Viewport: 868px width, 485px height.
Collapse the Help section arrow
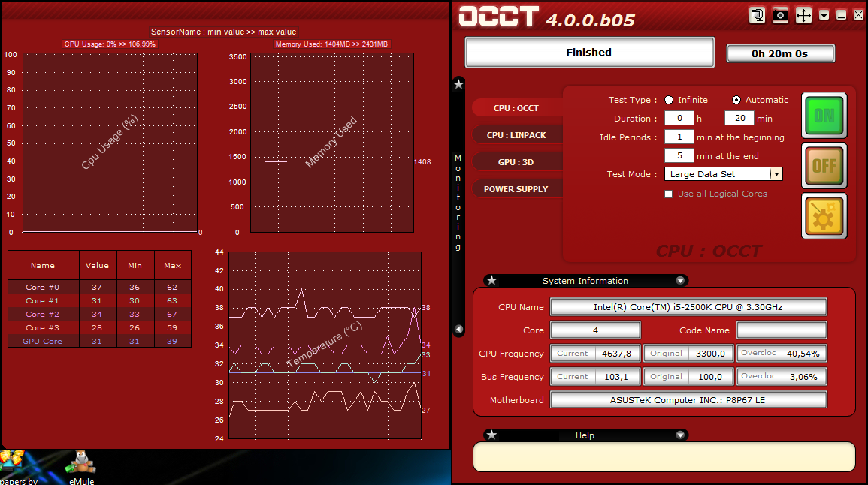(680, 435)
